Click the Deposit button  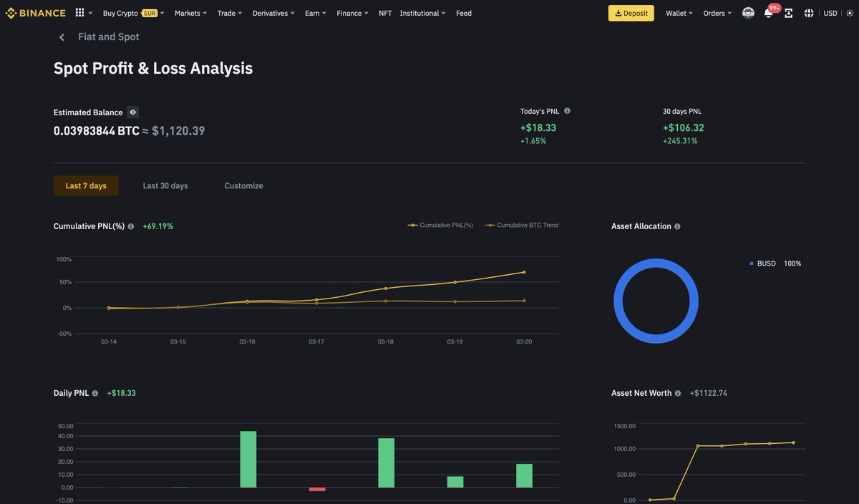(631, 13)
